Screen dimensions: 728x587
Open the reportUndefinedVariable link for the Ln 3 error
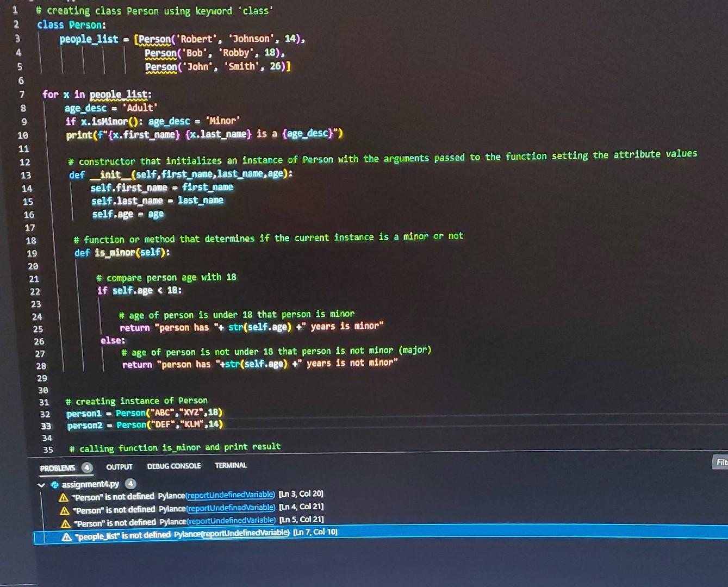230,494
